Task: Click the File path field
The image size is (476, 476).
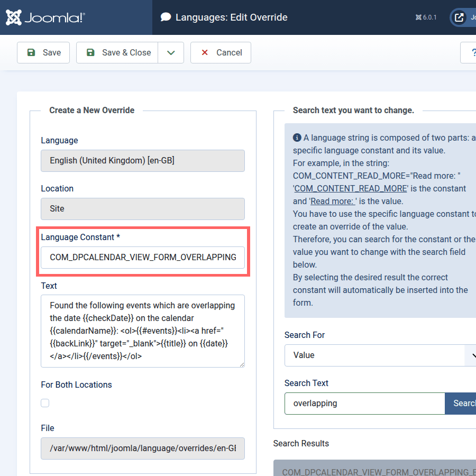Action: 143,448
